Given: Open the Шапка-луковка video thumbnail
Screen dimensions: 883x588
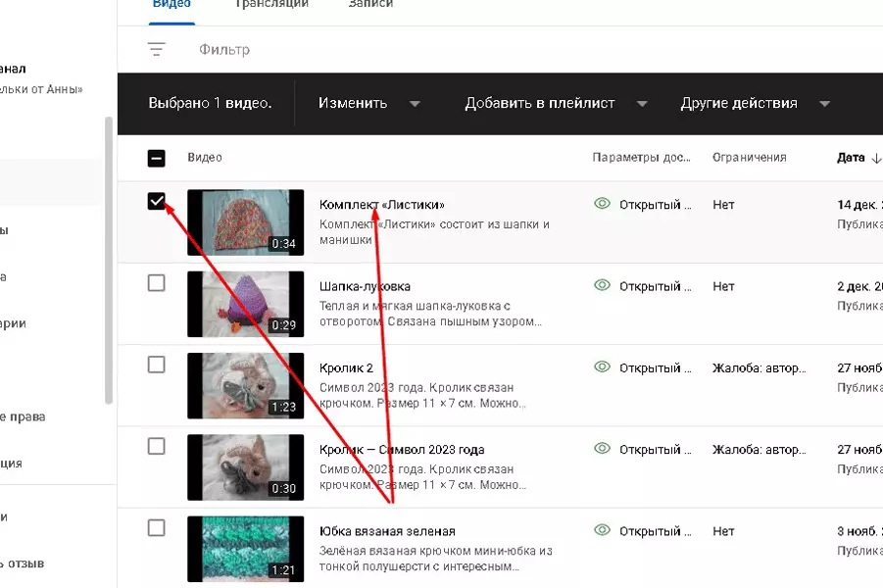Looking at the screenshot, I should click(246, 304).
